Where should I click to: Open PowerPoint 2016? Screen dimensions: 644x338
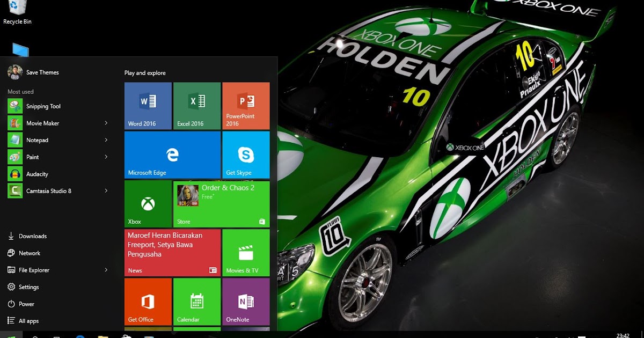point(246,106)
